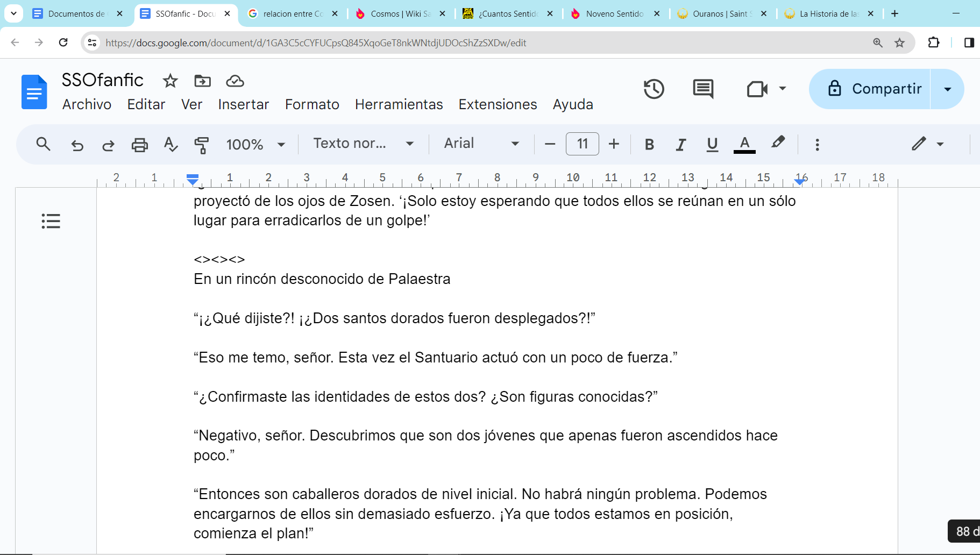Open zoom magnifier in address bar

point(877,42)
